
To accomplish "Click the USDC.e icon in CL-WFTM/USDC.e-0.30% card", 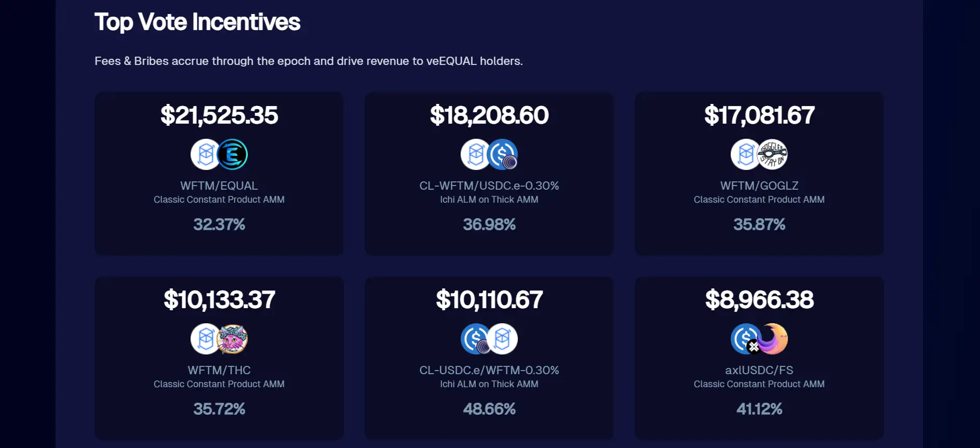I will [x=503, y=154].
